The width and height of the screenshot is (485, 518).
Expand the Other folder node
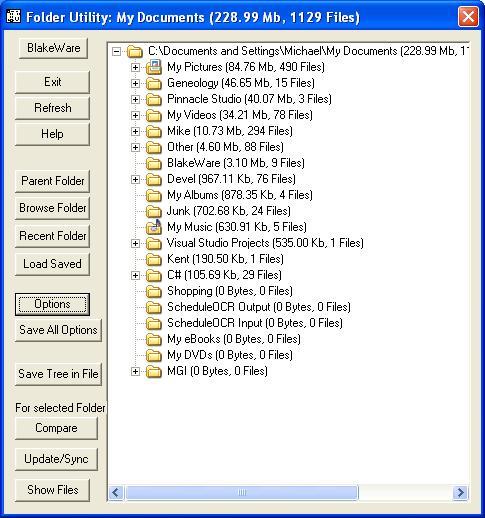click(135, 147)
